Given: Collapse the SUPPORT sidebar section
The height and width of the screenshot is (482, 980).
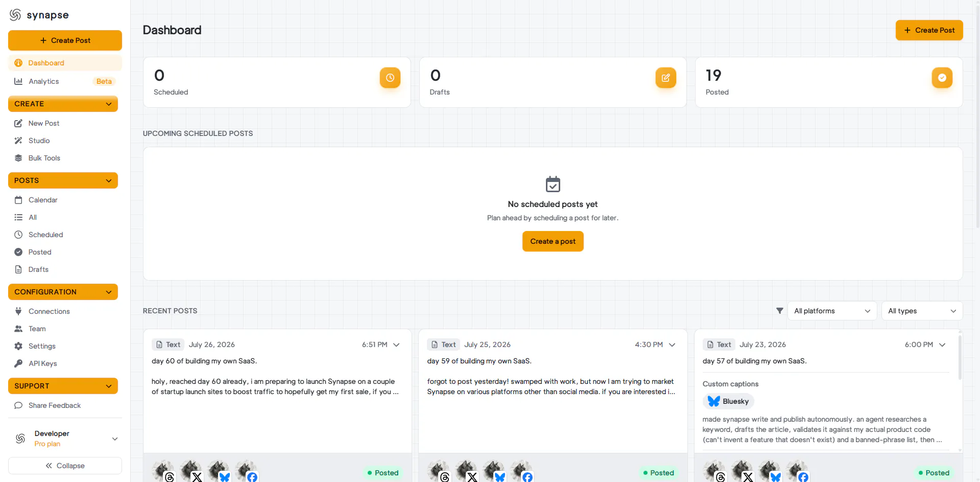Looking at the screenshot, I should tap(63, 386).
